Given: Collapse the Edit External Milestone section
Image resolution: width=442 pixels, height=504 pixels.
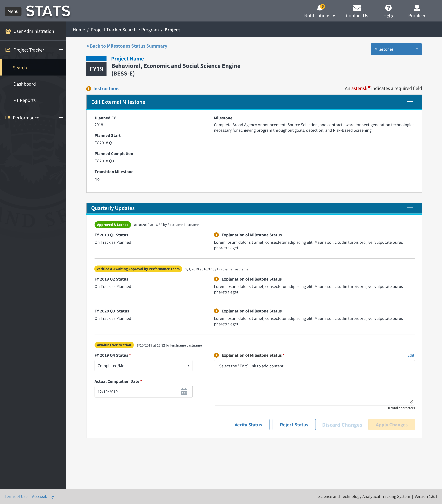Looking at the screenshot, I should 410,102.
